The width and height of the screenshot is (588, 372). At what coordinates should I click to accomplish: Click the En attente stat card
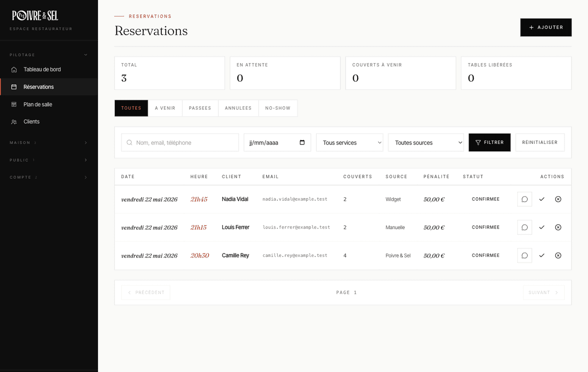point(285,73)
